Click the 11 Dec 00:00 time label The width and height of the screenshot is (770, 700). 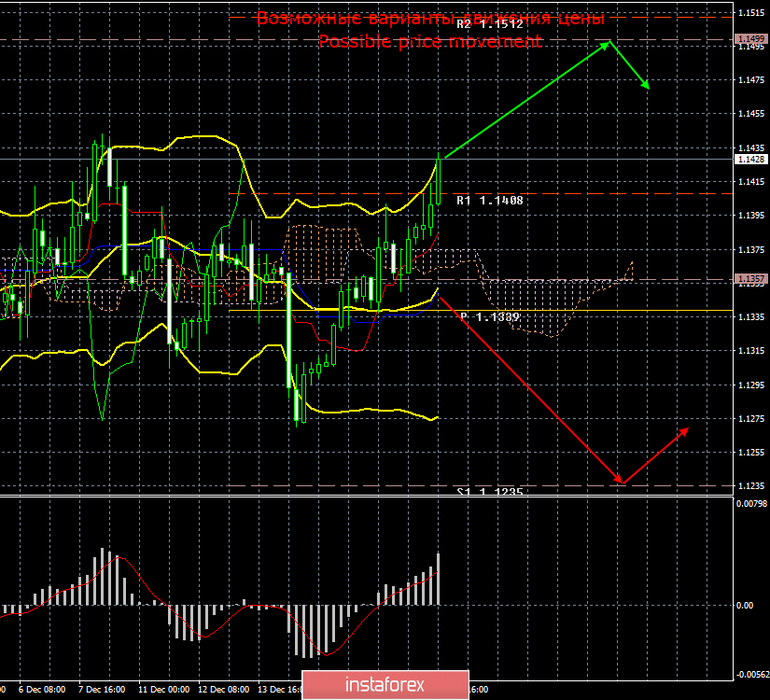click(x=163, y=690)
